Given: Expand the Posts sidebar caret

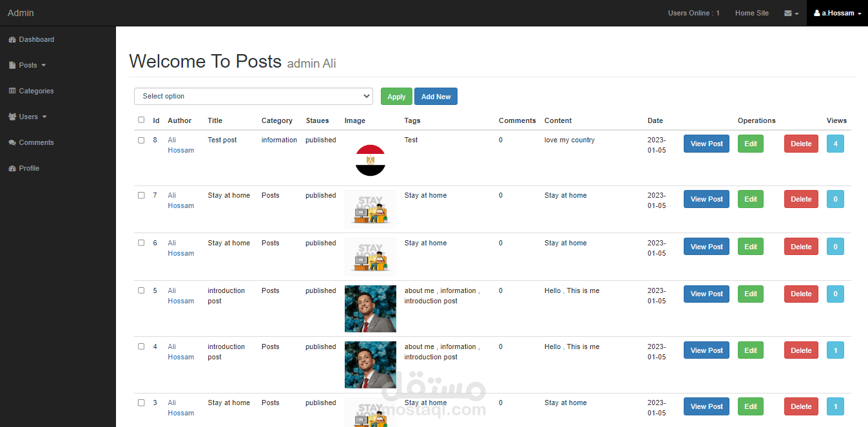Looking at the screenshot, I should 44,66.
